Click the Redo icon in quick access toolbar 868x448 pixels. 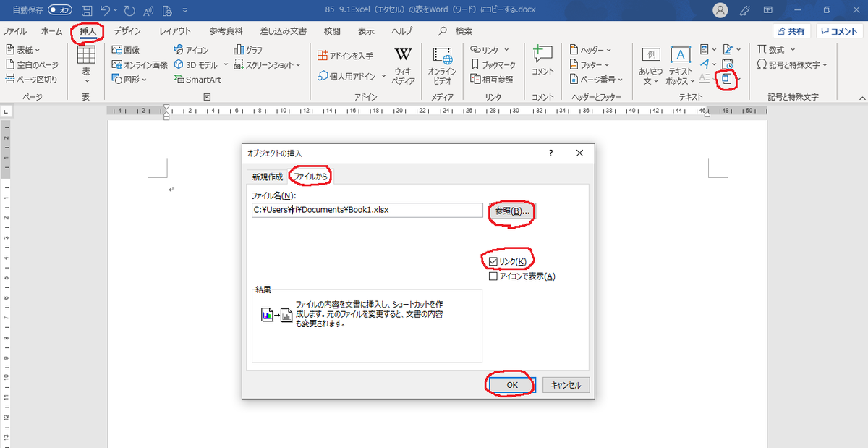pyautogui.click(x=131, y=11)
